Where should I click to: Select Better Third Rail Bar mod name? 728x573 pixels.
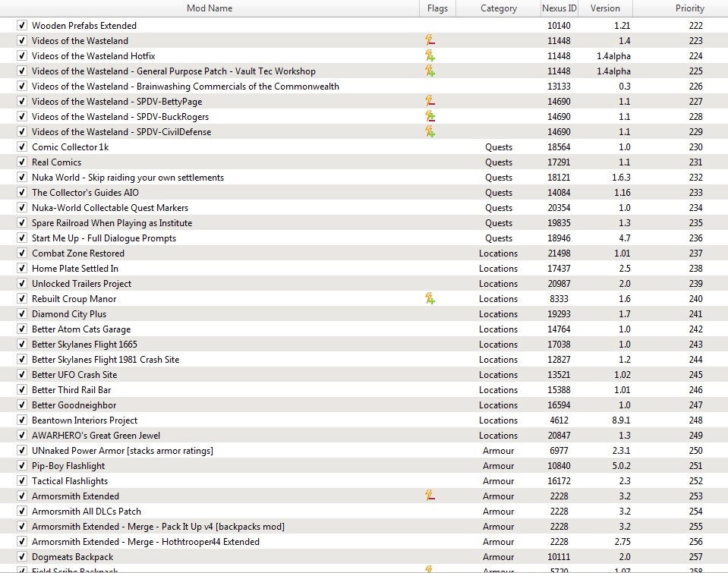71,390
